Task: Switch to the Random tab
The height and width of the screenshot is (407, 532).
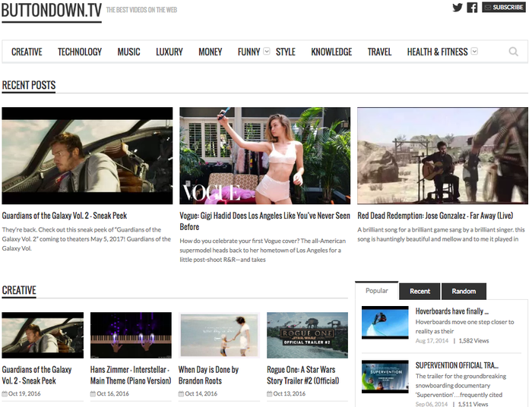Action: [464, 291]
